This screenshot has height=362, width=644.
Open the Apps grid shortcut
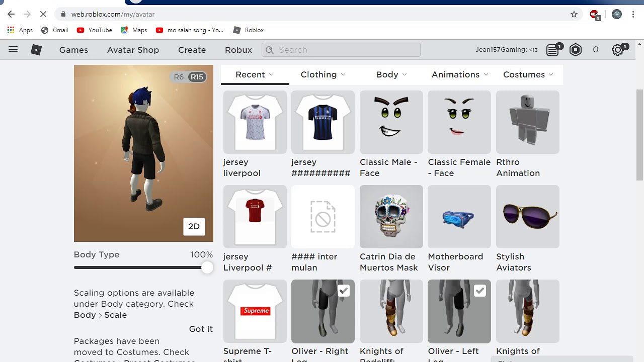pos(21,30)
